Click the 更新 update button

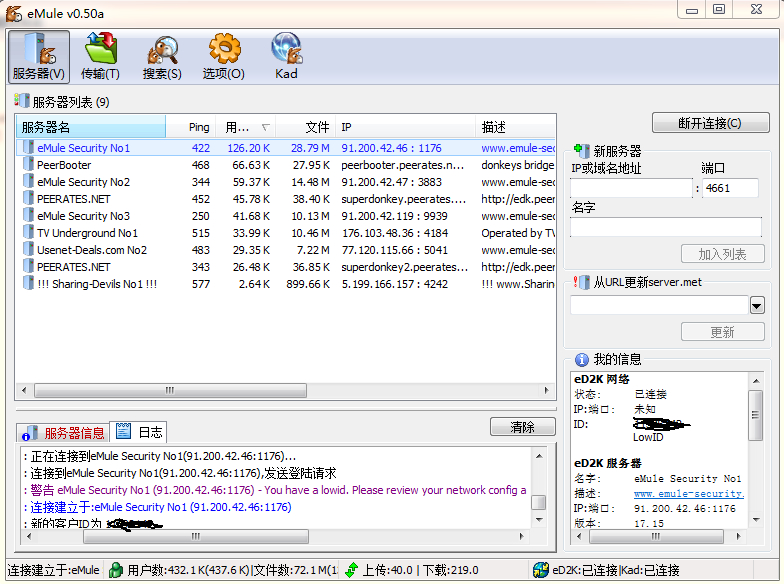click(x=722, y=332)
